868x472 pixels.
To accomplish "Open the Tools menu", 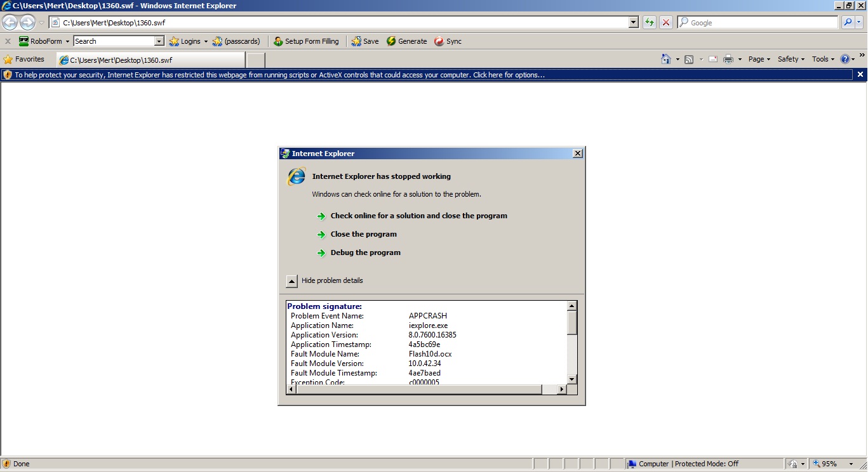I will pos(823,60).
